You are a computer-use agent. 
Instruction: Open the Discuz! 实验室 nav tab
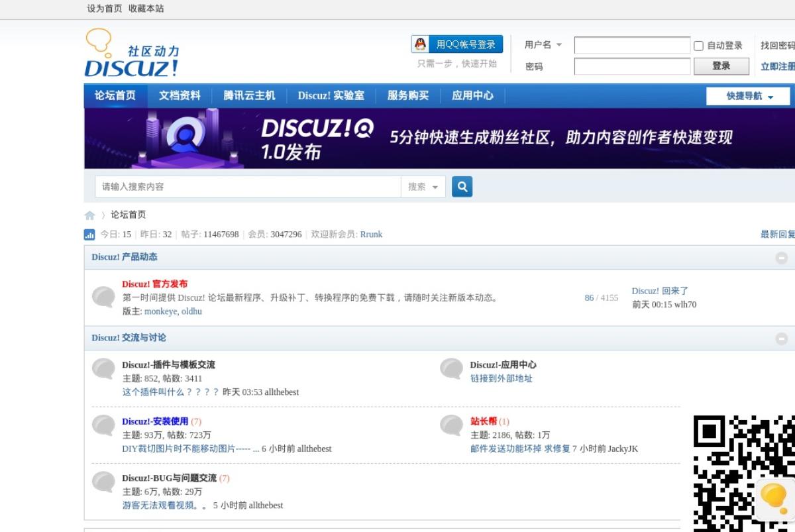(331, 95)
